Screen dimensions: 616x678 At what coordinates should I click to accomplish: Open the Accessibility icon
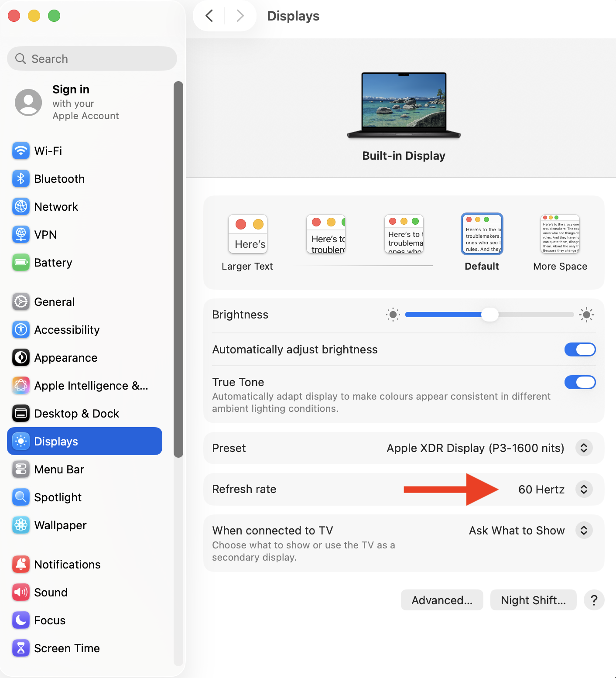coord(21,330)
